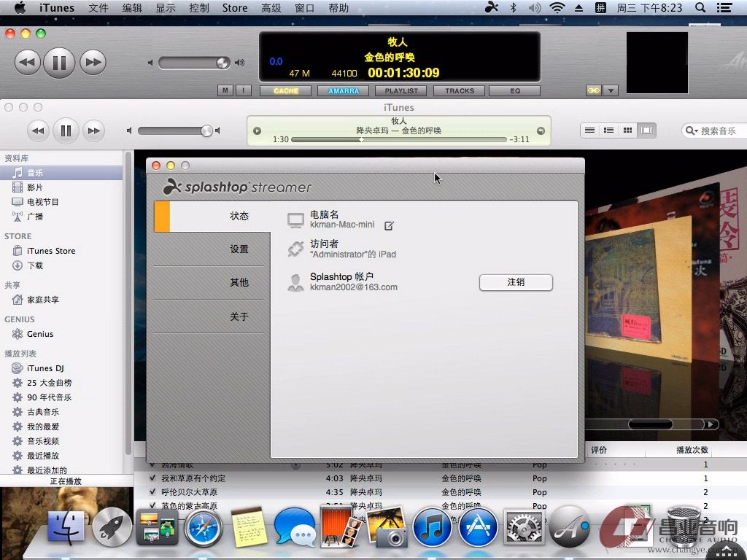The image size is (747, 560).
Task: Toggle the Amarra EQ button
Action: [515, 91]
